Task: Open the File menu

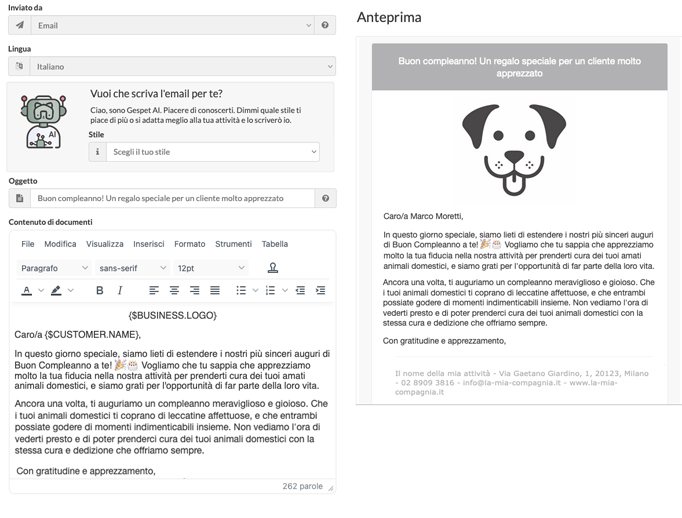Action: pyautogui.click(x=28, y=244)
